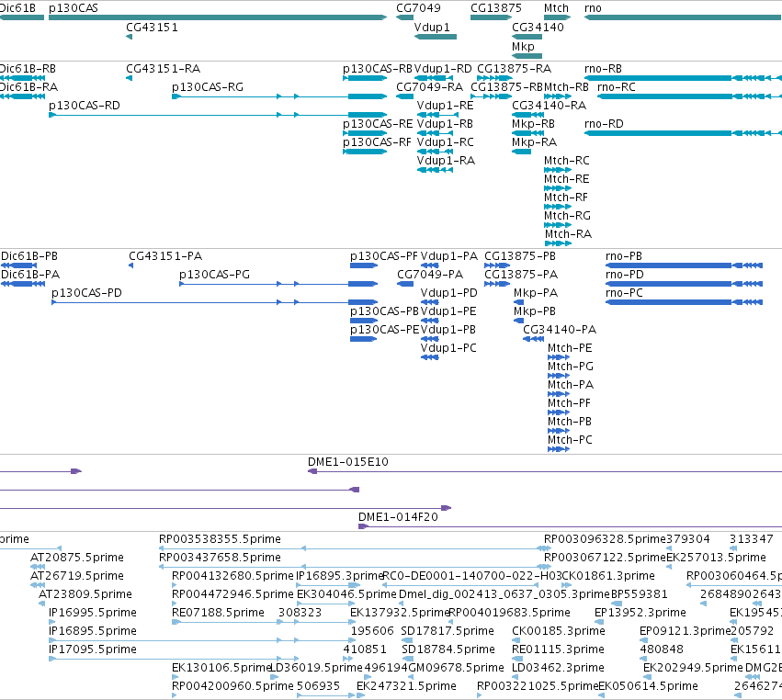Screen dimensions: 782x700
Task: Click the DME1-014F20 clone label
Action: 398,517
